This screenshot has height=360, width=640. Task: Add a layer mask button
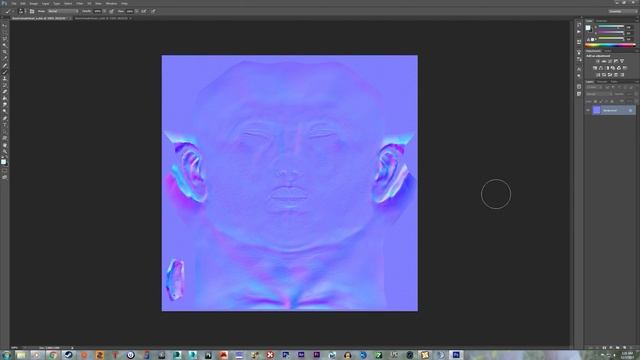pos(604,347)
